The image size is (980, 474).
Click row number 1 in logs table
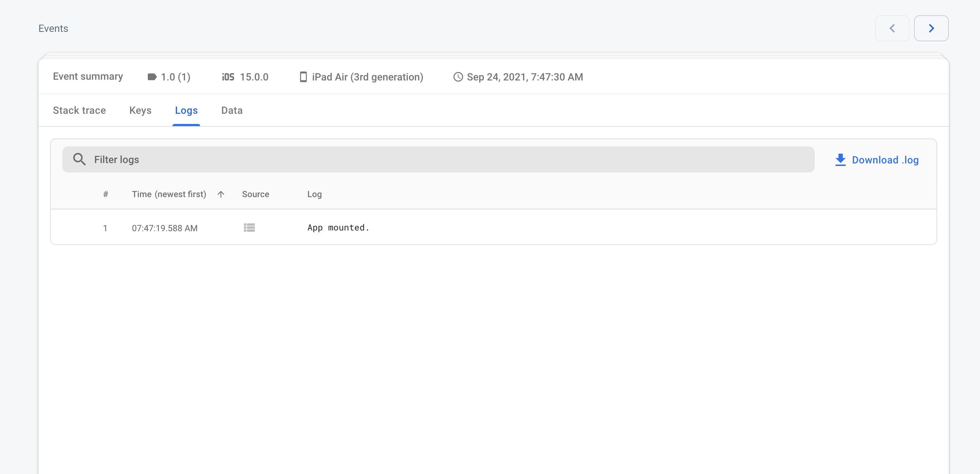click(x=105, y=228)
